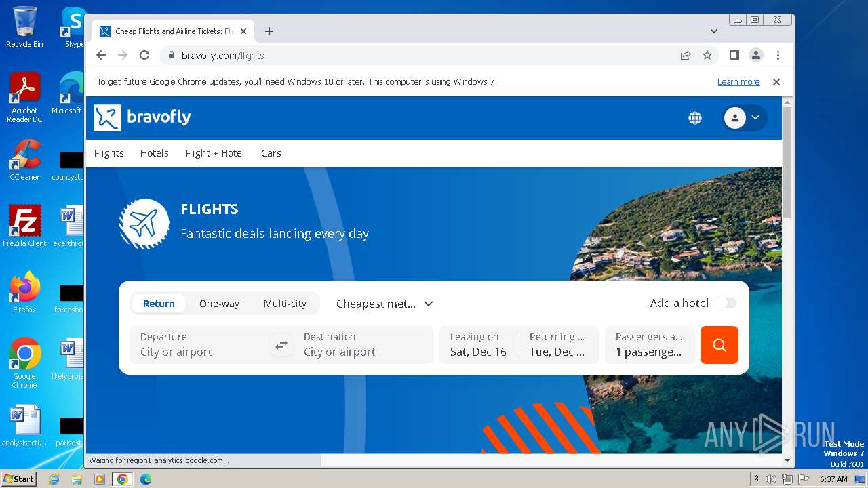Image resolution: width=868 pixels, height=488 pixels.
Task: Open the Flight + Hotel menu item
Action: coord(214,153)
